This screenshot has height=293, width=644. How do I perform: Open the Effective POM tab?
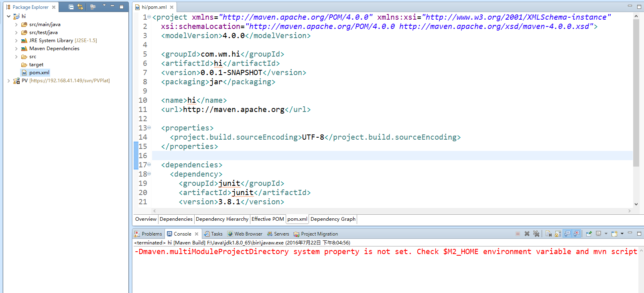point(268,219)
